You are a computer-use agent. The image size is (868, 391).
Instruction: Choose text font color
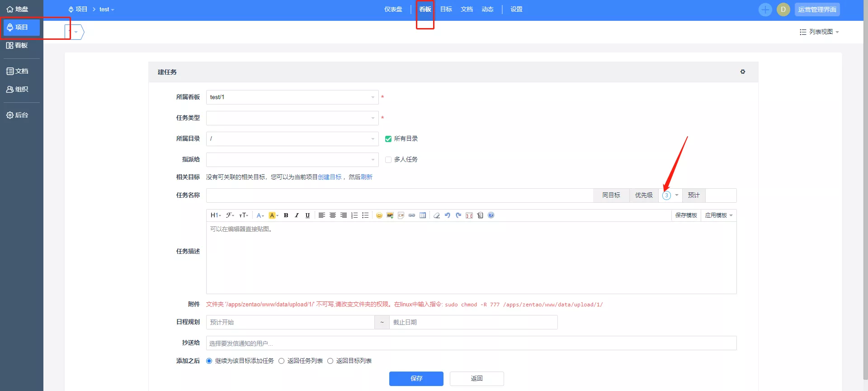coord(260,215)
